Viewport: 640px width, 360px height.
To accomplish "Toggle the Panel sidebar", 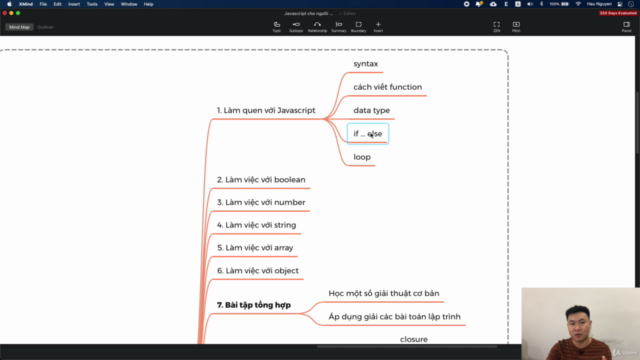I will [627, 27].
